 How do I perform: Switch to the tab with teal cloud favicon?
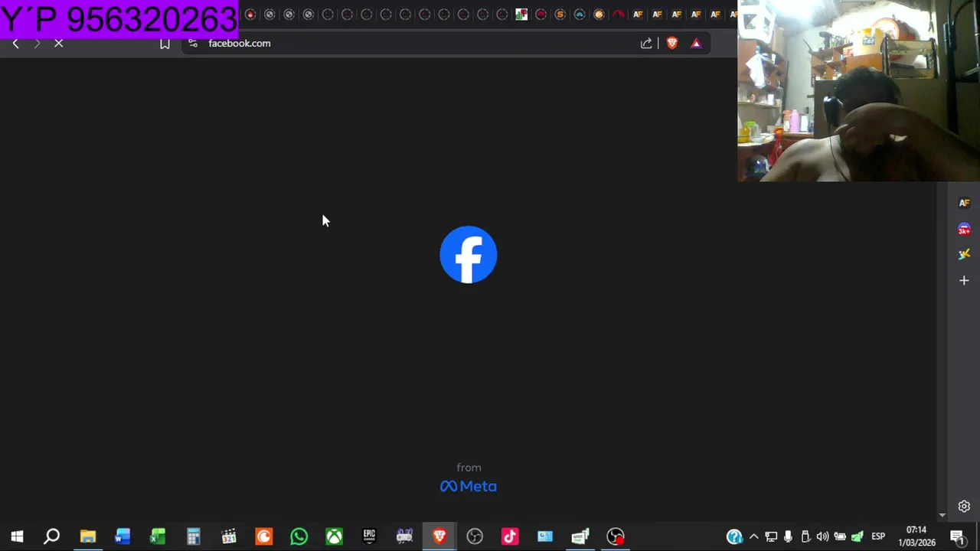pos(580,15)
